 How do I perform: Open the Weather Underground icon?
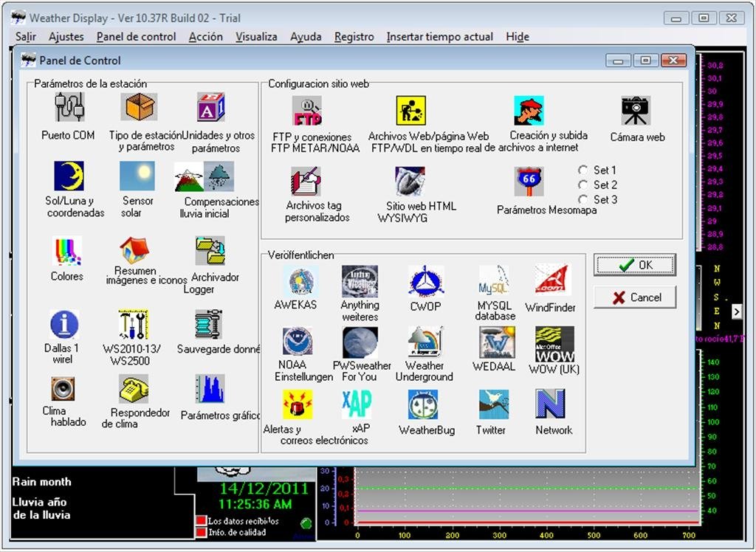point(425,342)
